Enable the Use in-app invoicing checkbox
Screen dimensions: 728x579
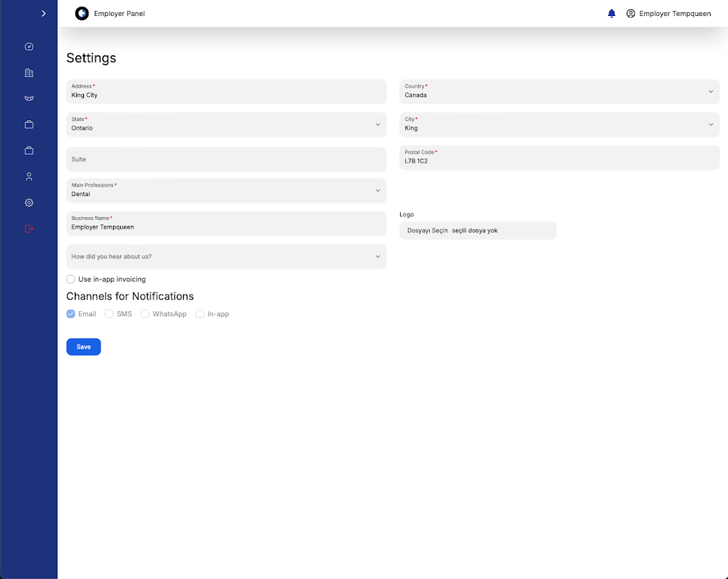pyautogui.click(x=71, y=279)
